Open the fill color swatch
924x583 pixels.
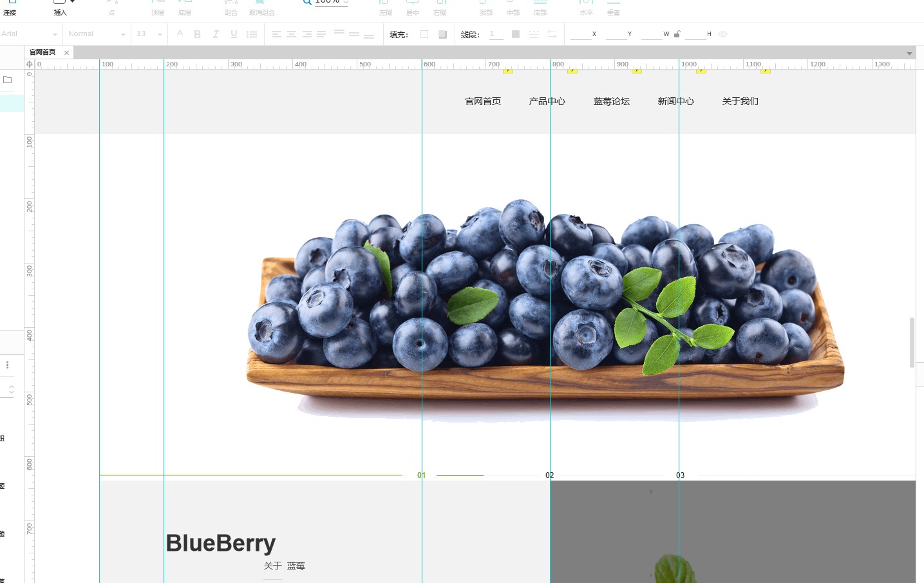point(424,34)
